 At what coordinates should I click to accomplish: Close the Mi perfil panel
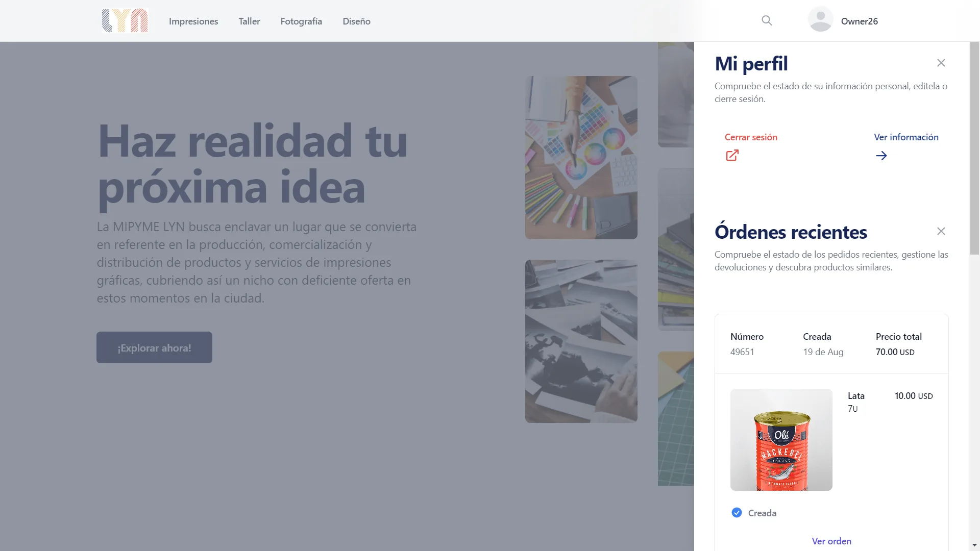pyautogui.click(x=941, y=63)
